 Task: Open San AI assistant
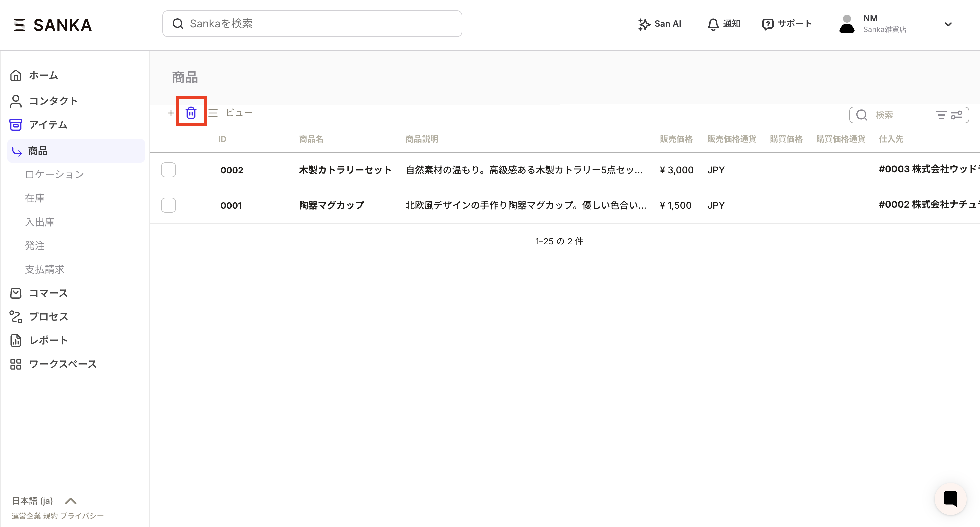point(660,24)
